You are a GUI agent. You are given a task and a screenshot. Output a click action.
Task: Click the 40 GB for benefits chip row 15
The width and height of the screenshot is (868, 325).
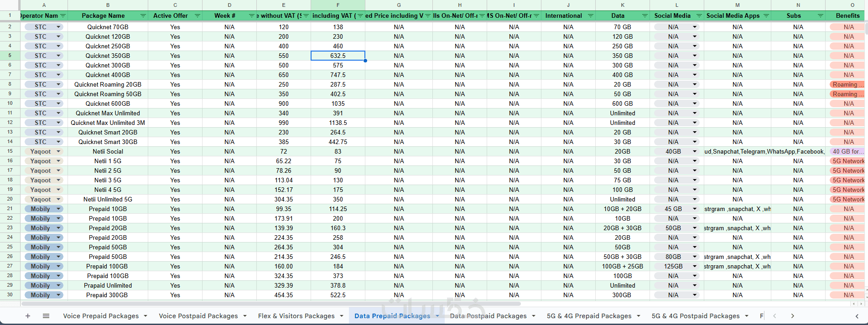tap(847, 151)
